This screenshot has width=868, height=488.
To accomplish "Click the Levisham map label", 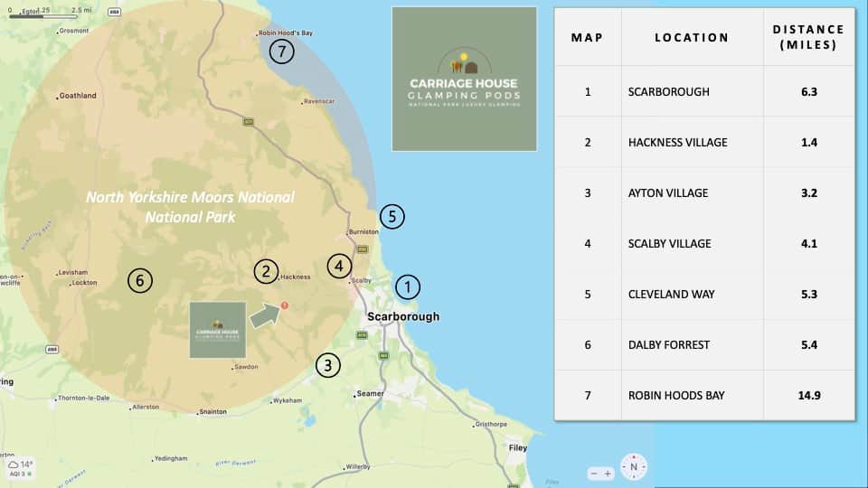I will (72, 272).
